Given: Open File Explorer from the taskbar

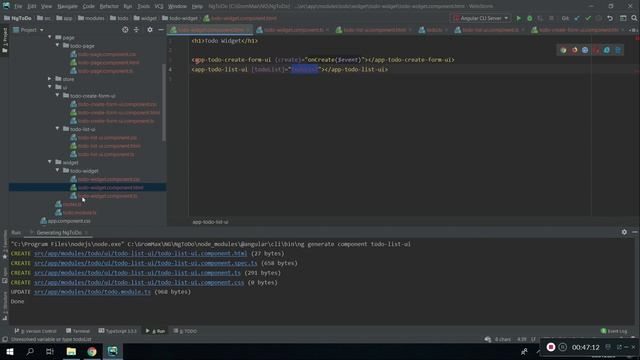Looking at the screenshot, I should (x=71, y=351).
